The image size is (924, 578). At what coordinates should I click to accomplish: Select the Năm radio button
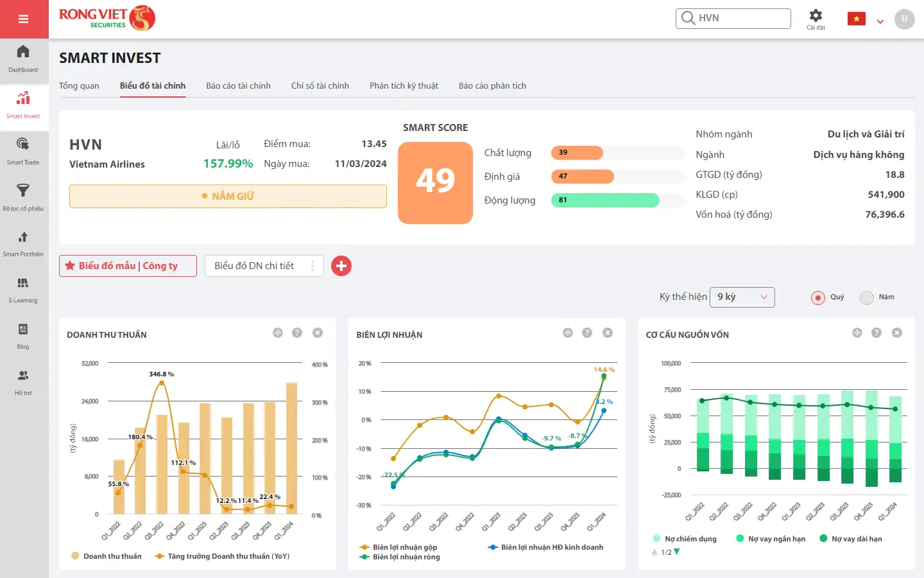click(x=867, y=297)
